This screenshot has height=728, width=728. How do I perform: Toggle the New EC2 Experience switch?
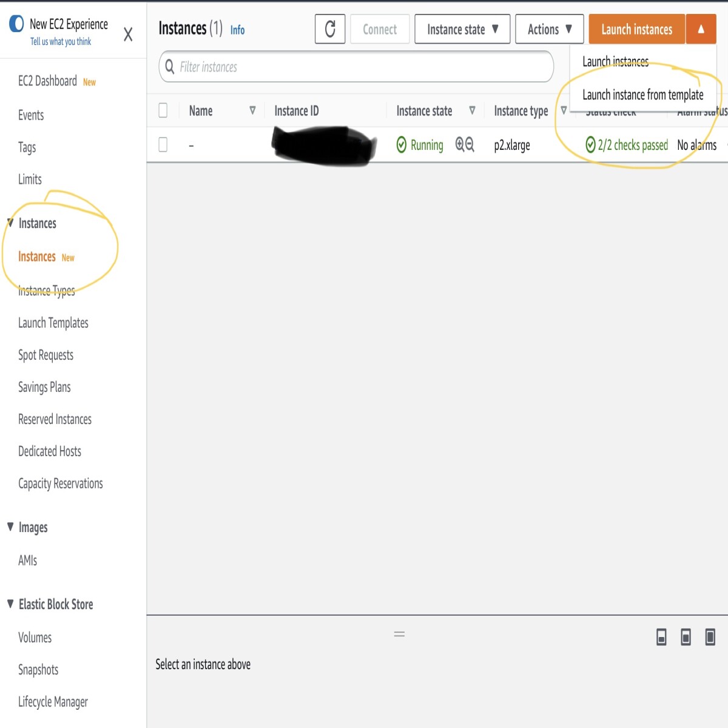tap(16, 24)
